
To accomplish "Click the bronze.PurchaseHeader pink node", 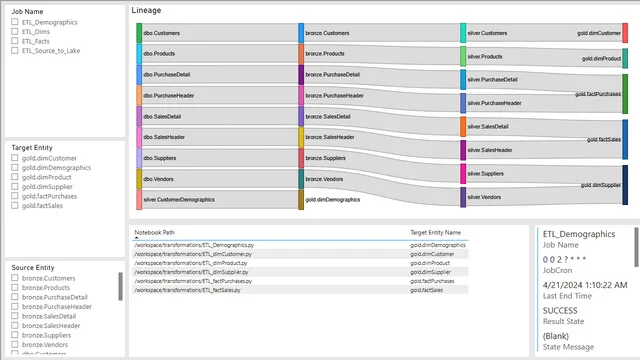I will 301,96.
